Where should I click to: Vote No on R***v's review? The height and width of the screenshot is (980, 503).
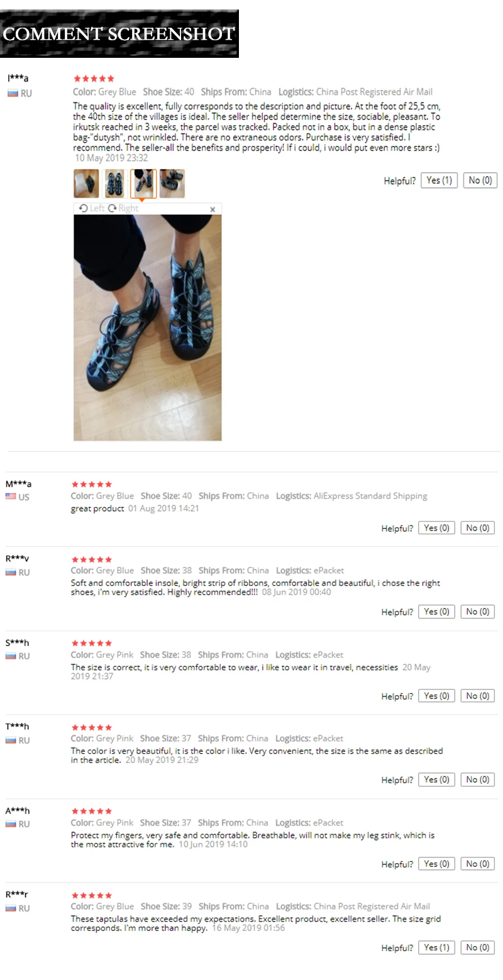pyautogui.click(x=478, y=612)
